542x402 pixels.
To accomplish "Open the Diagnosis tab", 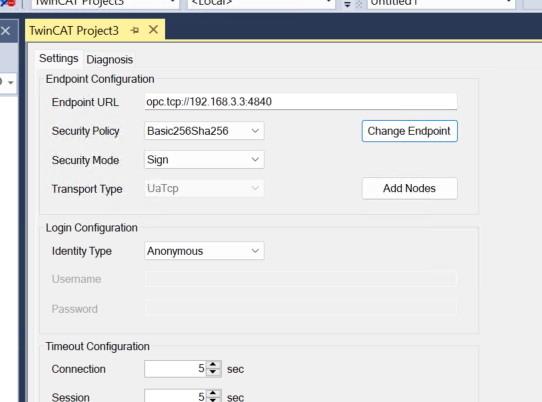I will [x=110, y=59].
